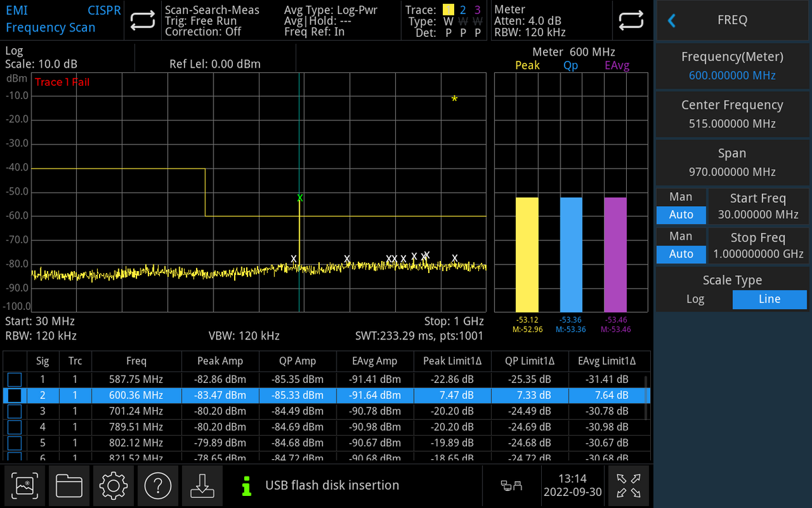The image size is (812, 508).
Task: Click the sweep loop icon beside Scan-Search-Meas
Action: point(141,20)
